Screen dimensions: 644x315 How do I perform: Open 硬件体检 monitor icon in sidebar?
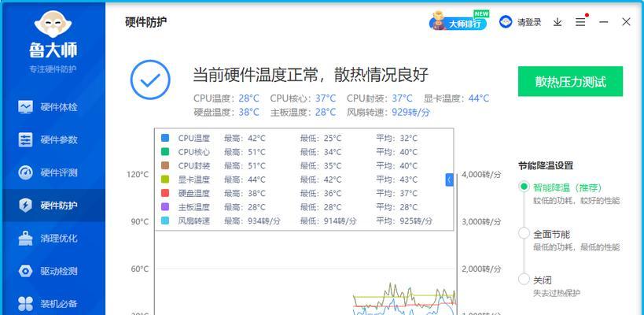point(25,107)
